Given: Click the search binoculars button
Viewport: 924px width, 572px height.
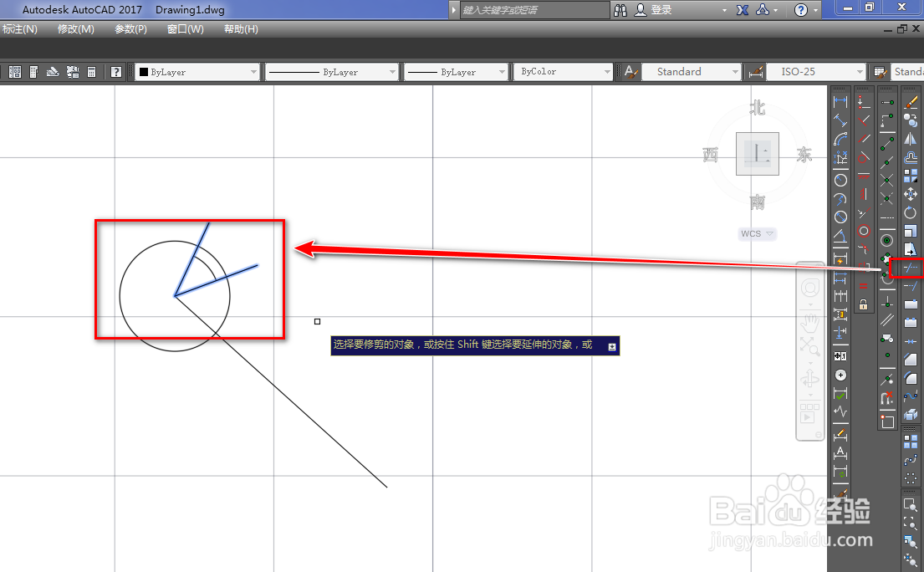Looking at the screenshot, I should [620, 10].
